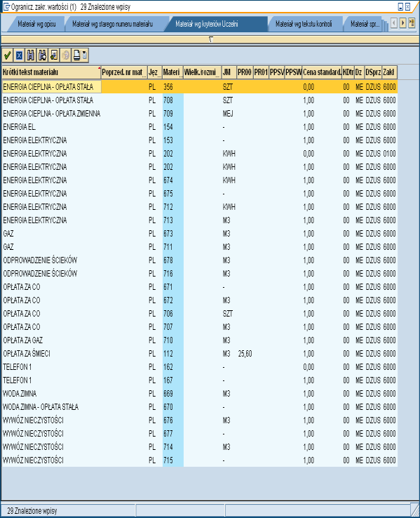The width and height of the screenshot is (420, 518).
Task: Select the OPŁATA ZA ŚMIECI row
Action: pos(200,354)
